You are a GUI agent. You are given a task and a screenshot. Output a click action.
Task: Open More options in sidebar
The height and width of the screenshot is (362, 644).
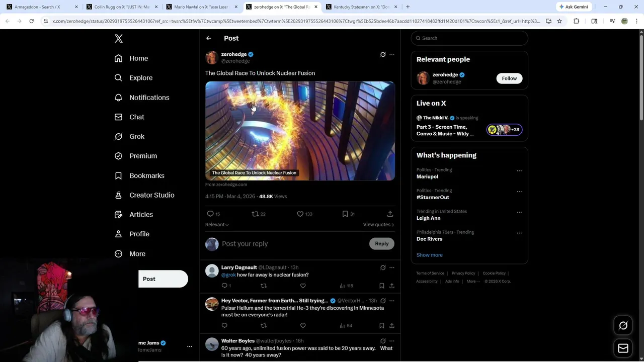pyautogui.click(x=130, y=254)
